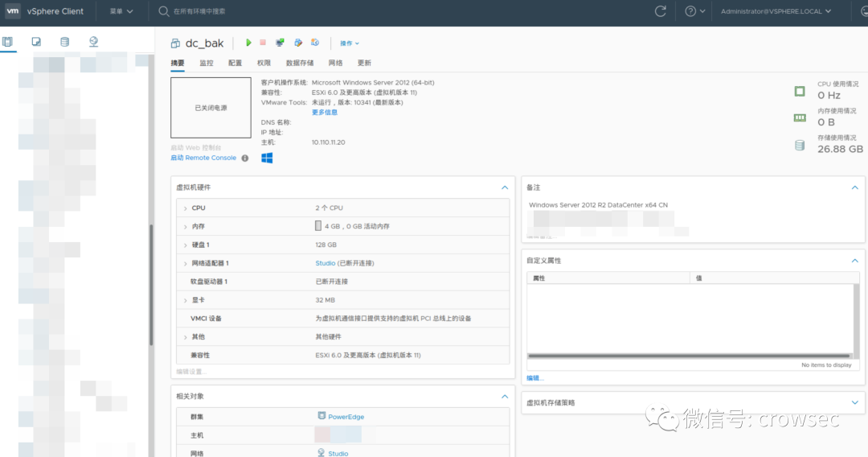Viewport: 868px width, 457px height.
Task: Click Studio link in 网络适配器 1 row
Action: click(x=325, y=263)
